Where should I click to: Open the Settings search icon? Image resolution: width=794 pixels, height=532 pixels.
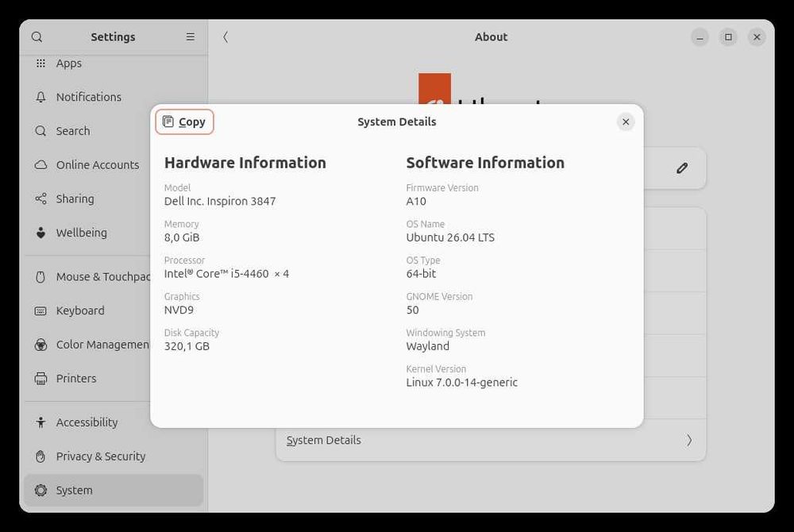click(x=37, y=37)
